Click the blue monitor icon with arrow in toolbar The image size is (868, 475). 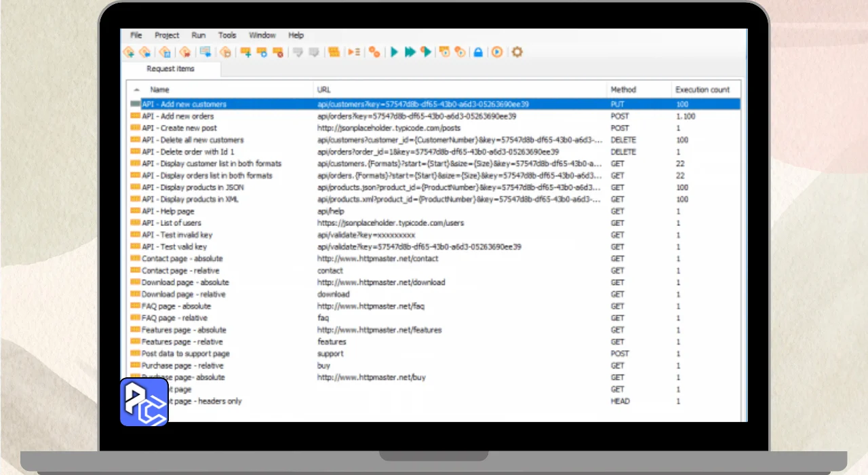pyautogui.click(x=205, y=52)
